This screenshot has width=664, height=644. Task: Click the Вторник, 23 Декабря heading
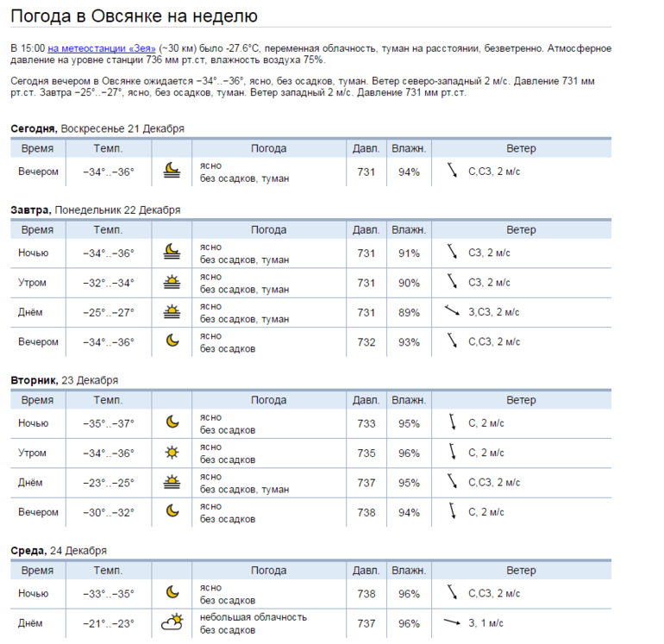pos(65,380)
